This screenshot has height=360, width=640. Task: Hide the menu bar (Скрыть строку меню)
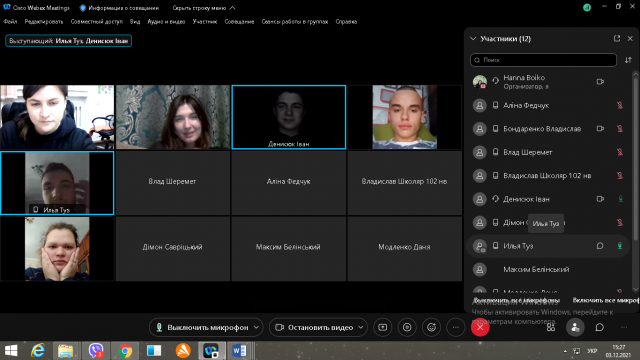(204, 8)
